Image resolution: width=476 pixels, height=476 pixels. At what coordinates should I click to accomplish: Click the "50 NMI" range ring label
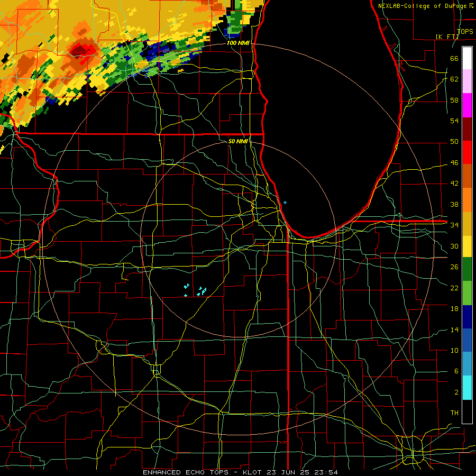pos(238,141)
